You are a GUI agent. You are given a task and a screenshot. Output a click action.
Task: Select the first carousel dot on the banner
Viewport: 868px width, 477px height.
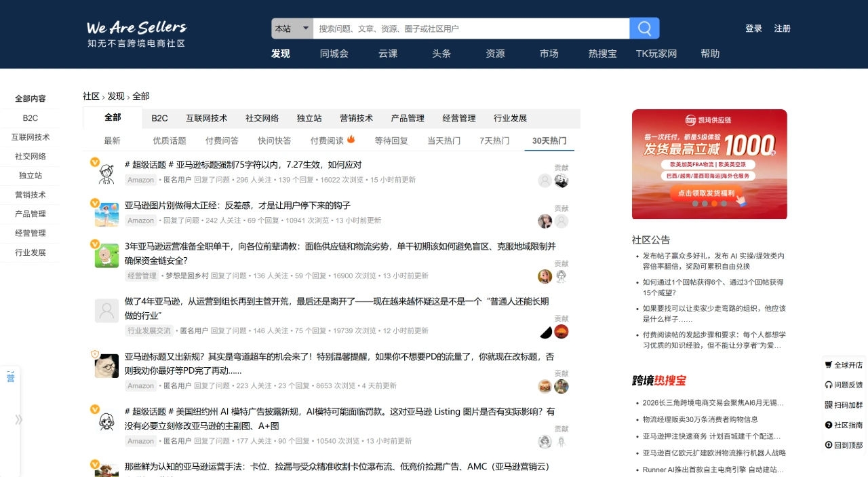click(x=695, y=204)
